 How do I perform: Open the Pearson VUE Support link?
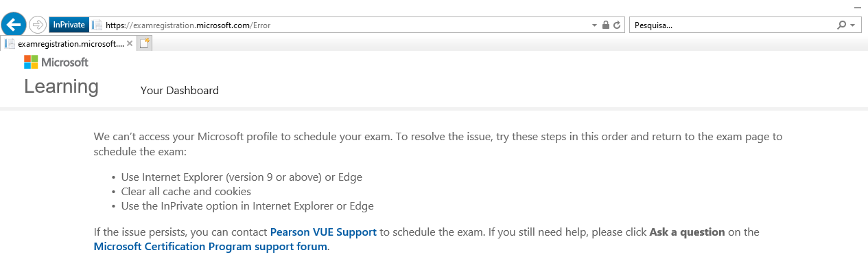323,232
